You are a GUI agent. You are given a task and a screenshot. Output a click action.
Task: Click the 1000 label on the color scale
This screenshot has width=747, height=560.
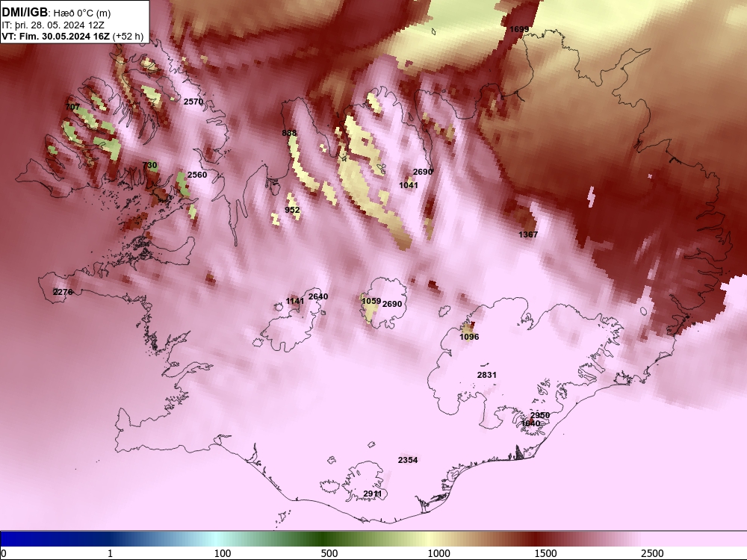click(x=438, y=553)
